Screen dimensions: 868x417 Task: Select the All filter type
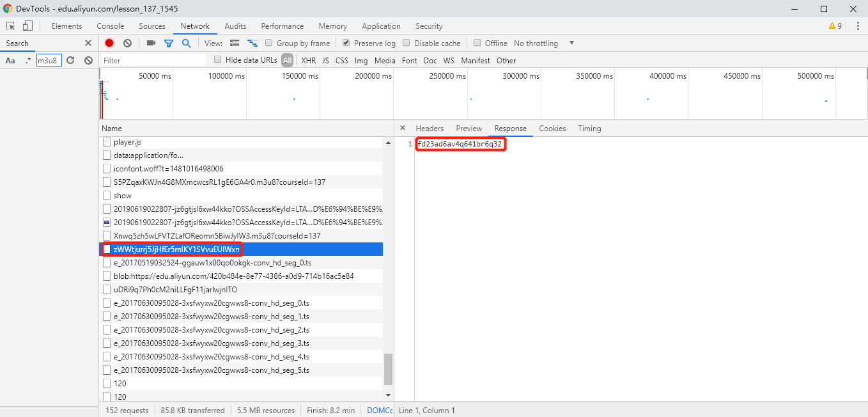(287, 60)
